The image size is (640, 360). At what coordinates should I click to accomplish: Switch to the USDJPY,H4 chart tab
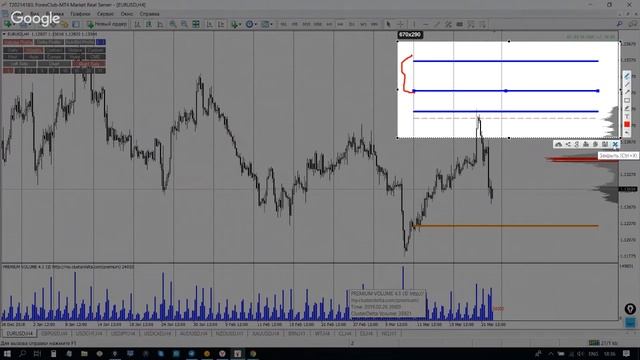(x=123, y=333)
